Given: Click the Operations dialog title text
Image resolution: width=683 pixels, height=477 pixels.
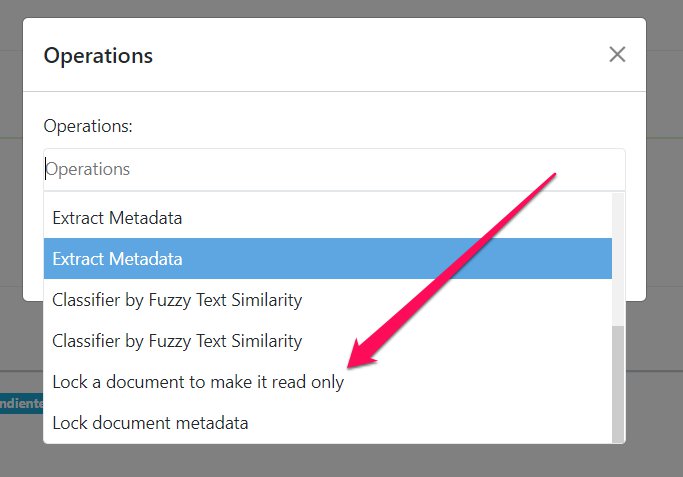Looking at the screenshot, I should coord(98,56).
